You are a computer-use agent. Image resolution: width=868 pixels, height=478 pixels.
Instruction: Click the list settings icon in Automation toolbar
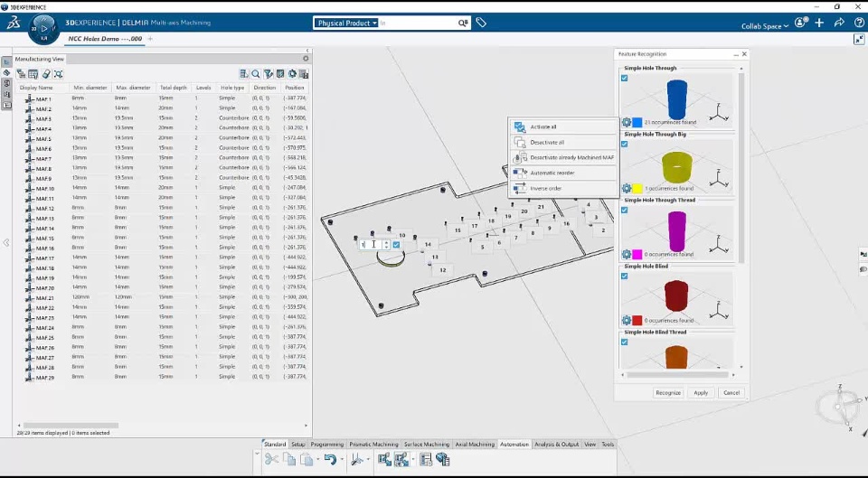pyautogui.click(x=426, y=459)
